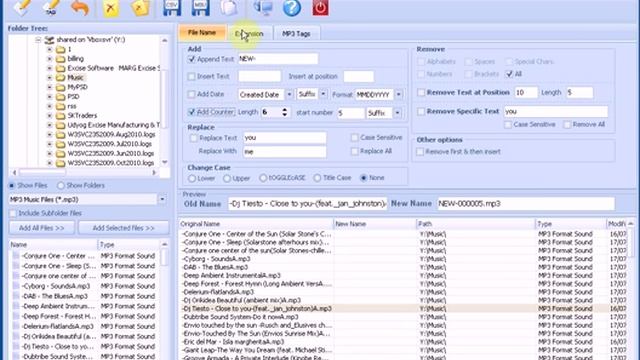The width and height of the screenshot is (640, 360).
Task: Click the folder icon next to SKTraders
Action: coord(60,116)
